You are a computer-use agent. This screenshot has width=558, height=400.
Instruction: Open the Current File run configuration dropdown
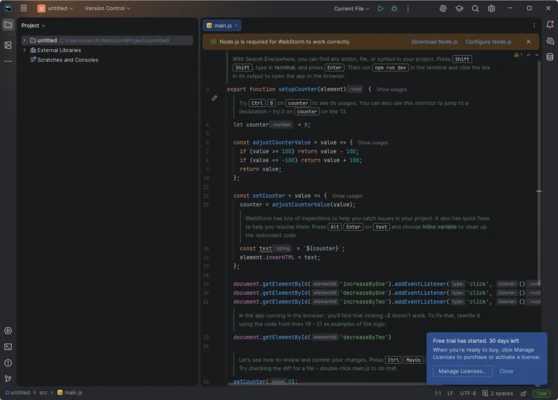(x=351, y=9)
